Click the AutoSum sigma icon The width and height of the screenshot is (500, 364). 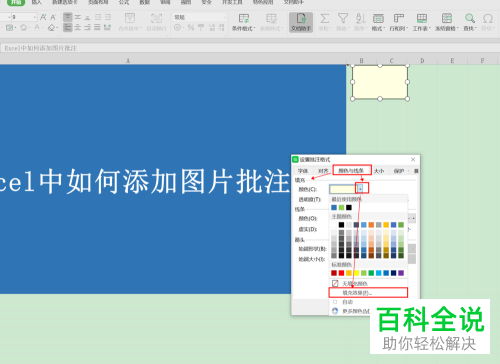[324, 18]
